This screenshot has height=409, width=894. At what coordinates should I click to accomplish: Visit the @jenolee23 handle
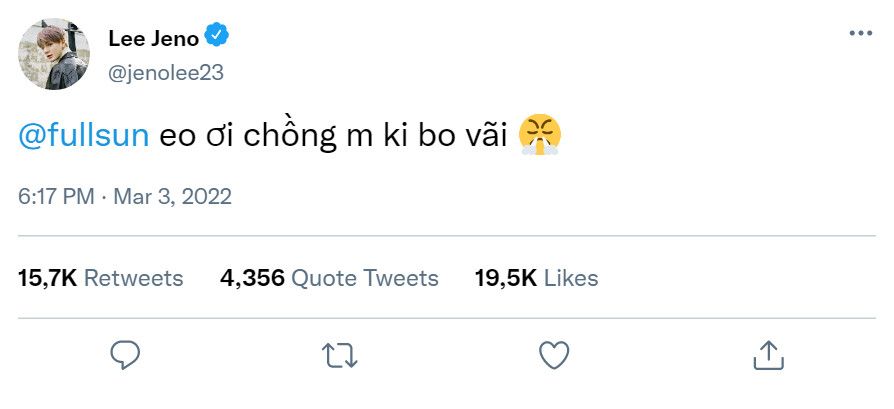(165, 73)
